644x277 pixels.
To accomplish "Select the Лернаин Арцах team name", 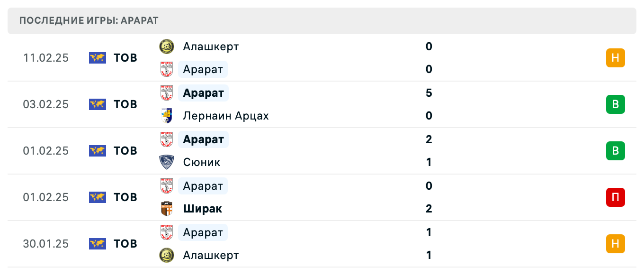I will click(226, 116).
